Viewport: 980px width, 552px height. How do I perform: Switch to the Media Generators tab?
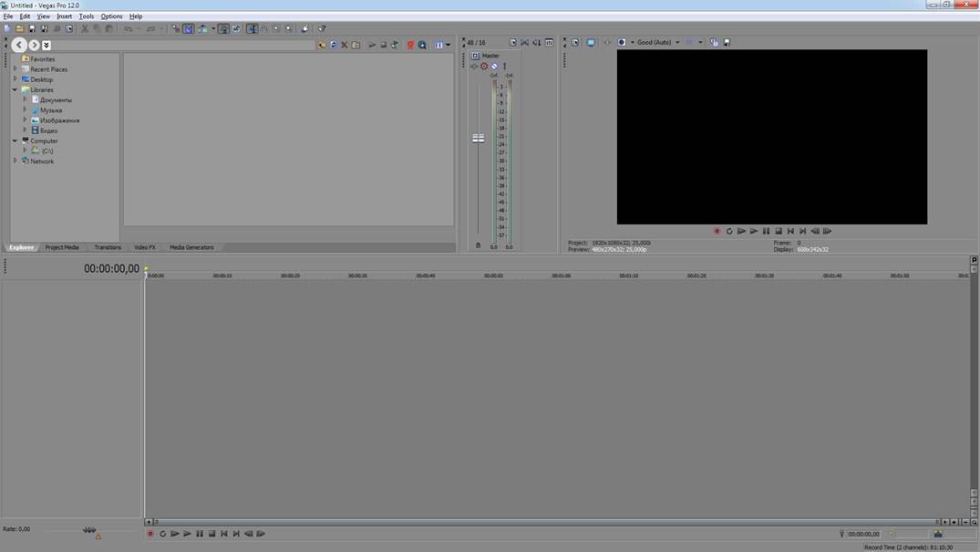click(191, 247)
